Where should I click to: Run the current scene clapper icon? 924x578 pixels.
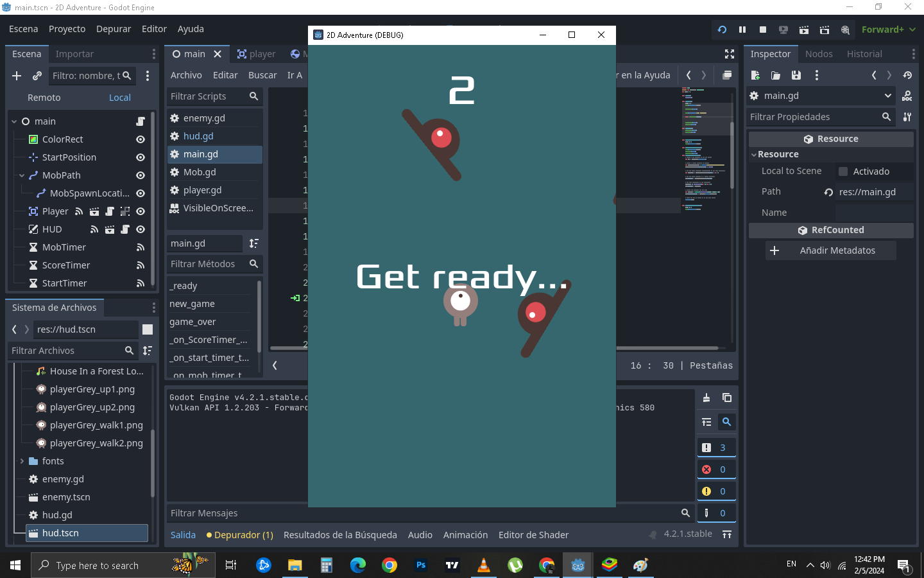pos(804,30)
